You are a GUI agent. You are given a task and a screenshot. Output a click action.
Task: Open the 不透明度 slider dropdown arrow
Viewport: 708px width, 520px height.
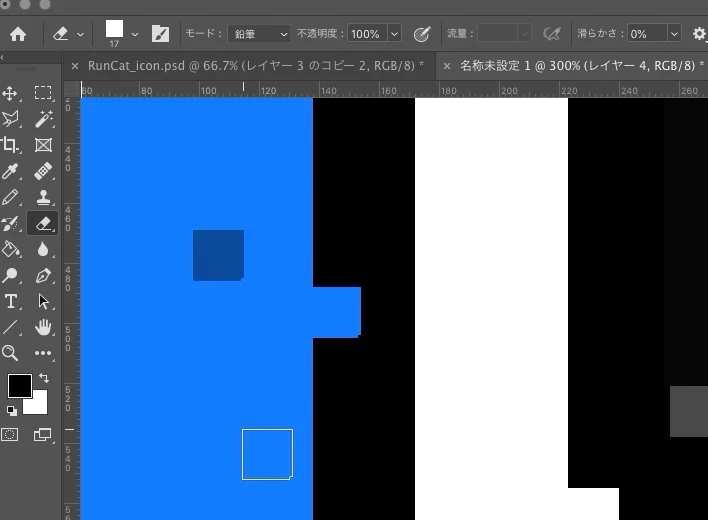(394, 34)
